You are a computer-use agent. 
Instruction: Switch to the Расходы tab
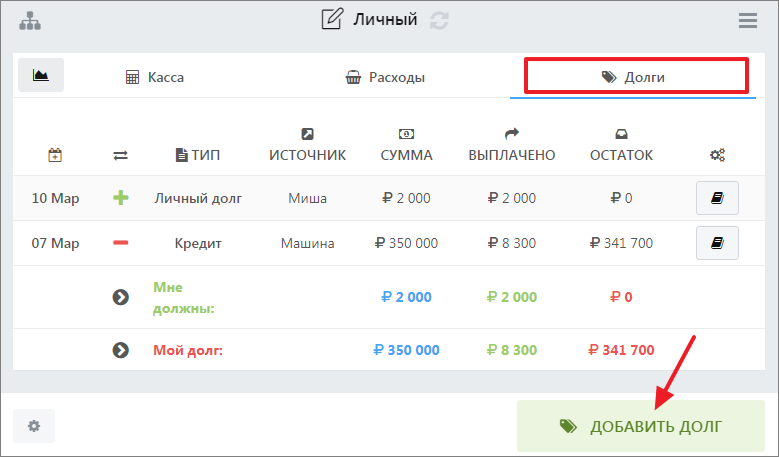coord(385,77)
